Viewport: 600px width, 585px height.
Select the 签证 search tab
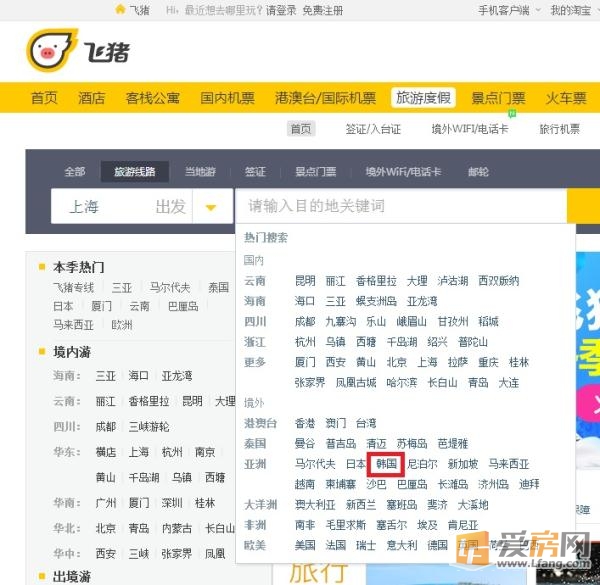click(255, 171)
